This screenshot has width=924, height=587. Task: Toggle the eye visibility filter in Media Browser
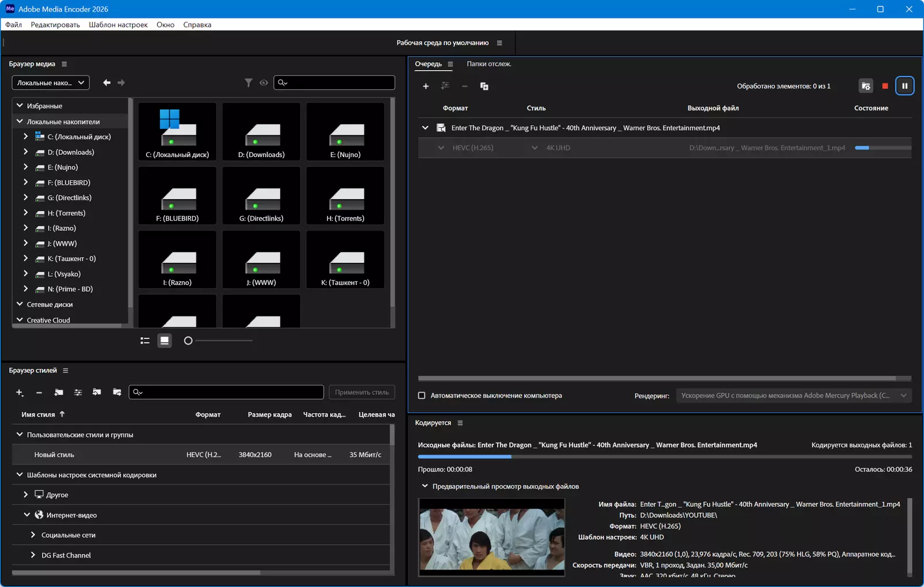pyautogui.click(x=264, y=83)
